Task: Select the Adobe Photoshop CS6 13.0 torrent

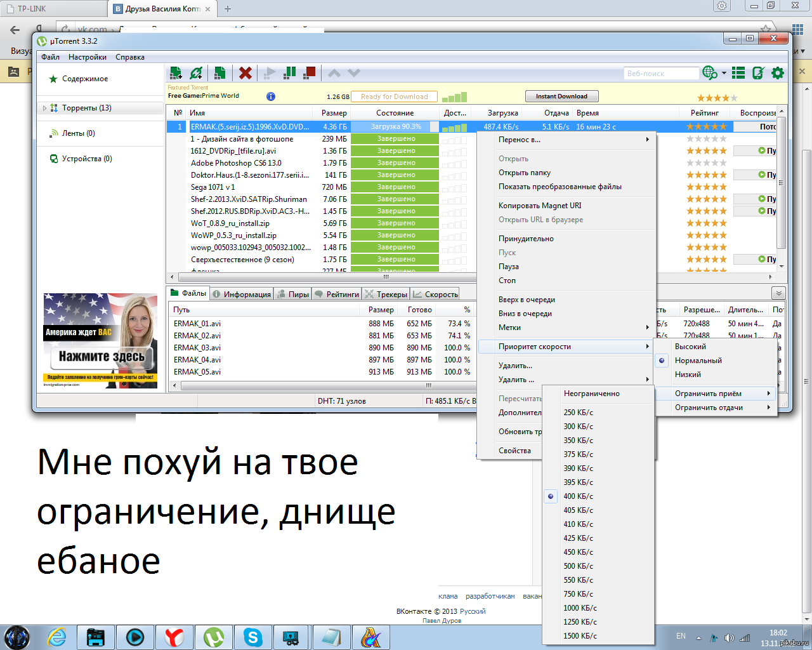Action: (236, 163)
